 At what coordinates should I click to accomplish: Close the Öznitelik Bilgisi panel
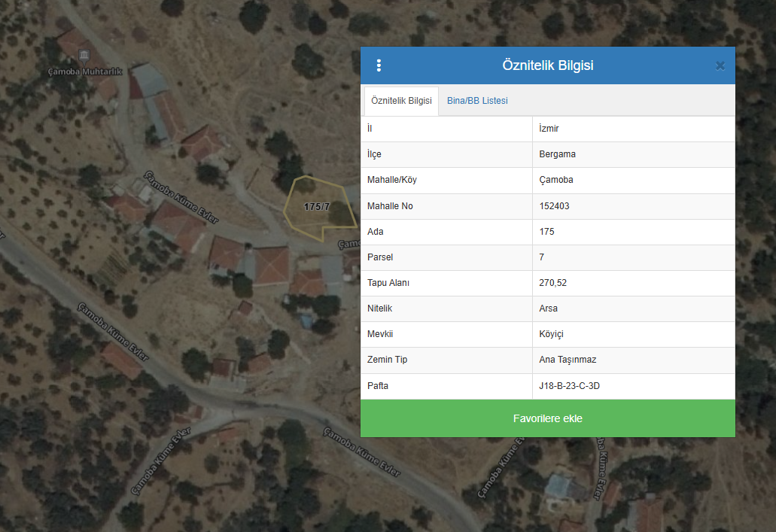(720, 65)
